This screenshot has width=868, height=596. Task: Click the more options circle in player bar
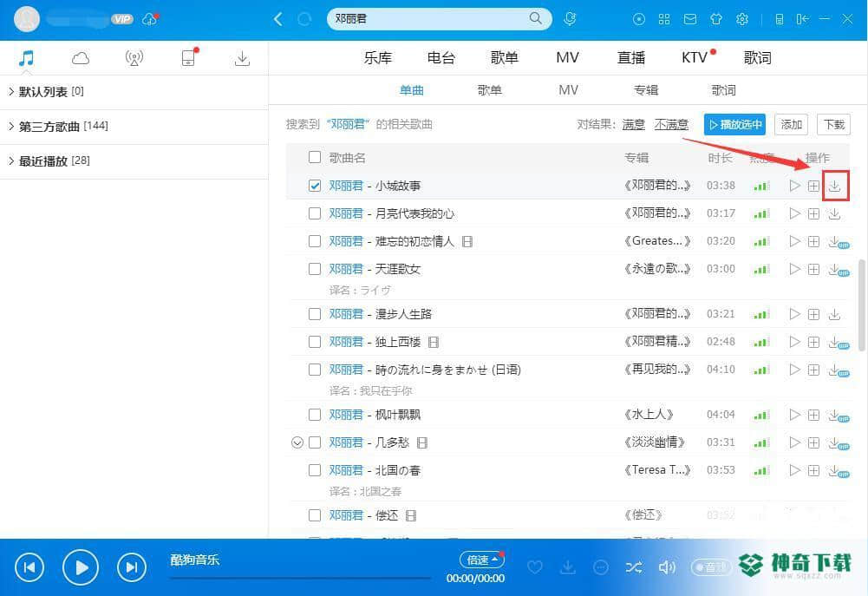(x=601, y=567)
